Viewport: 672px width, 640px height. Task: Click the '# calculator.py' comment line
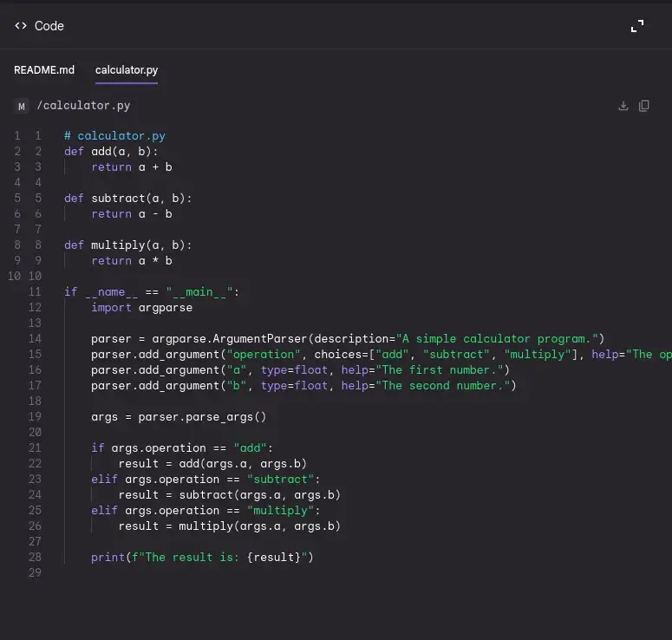click(x=114, y=136)
